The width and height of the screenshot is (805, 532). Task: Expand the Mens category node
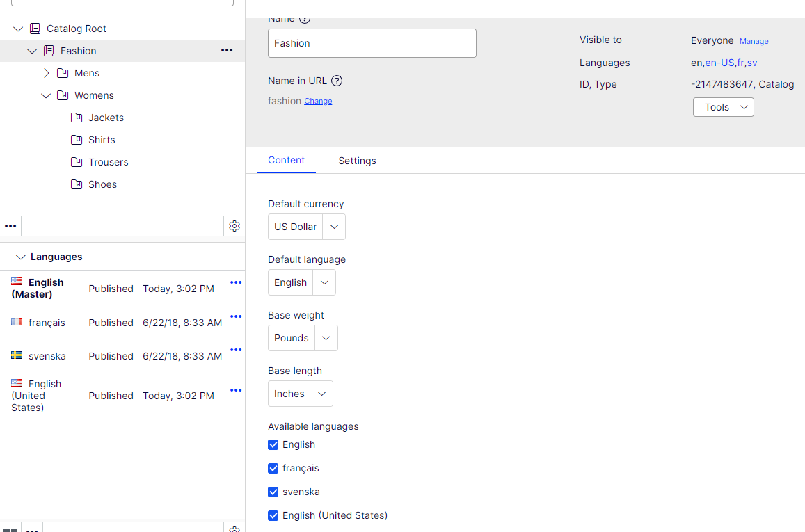(x=47, y=73)
